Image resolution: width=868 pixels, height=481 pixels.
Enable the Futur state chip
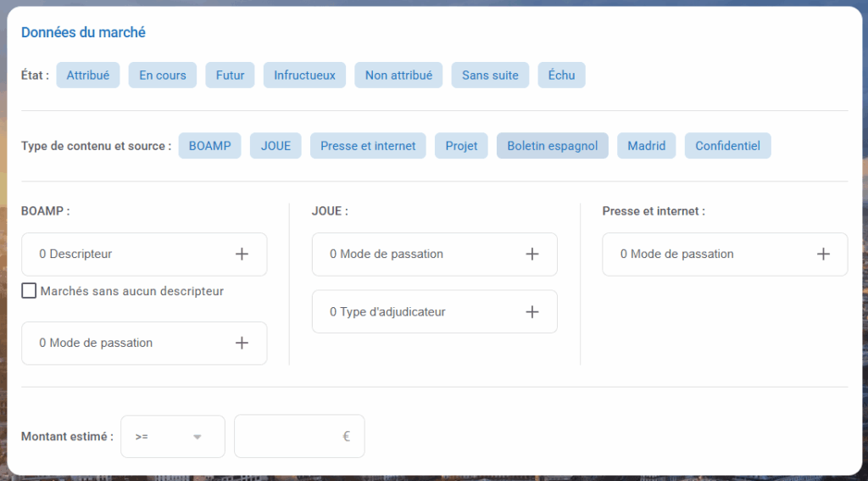click(230, 75)
